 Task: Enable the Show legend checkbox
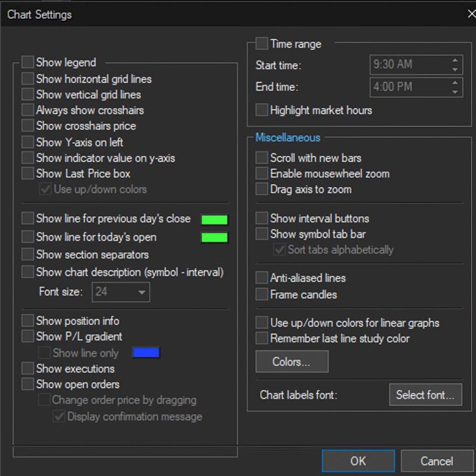pyautogui.click(x=27, y=62)
